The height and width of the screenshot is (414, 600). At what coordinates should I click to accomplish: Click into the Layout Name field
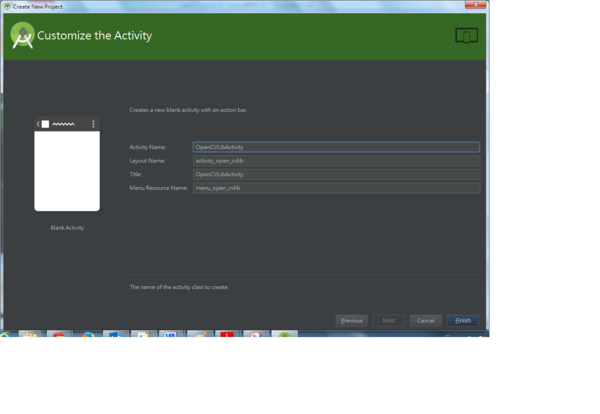[335, 160]
